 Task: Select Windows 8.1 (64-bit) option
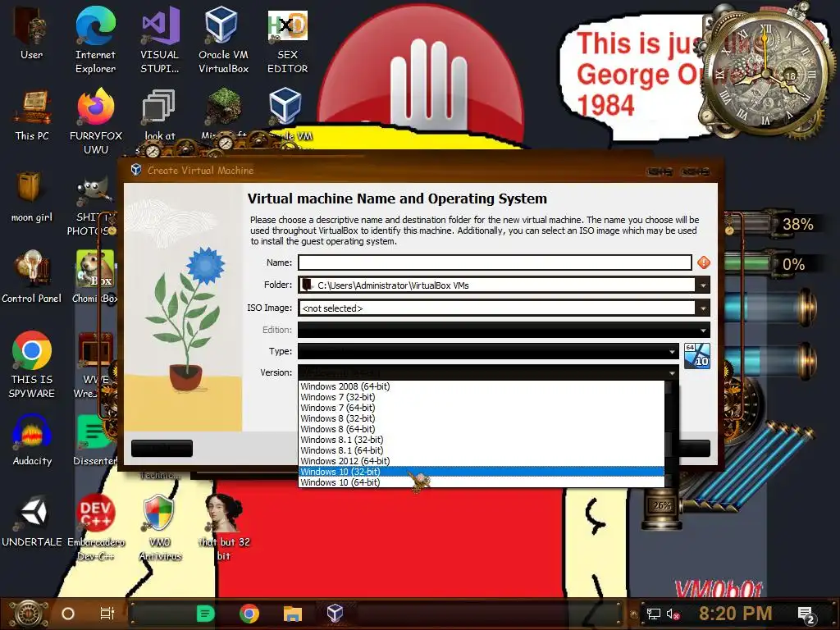click(x=482, y=450)
